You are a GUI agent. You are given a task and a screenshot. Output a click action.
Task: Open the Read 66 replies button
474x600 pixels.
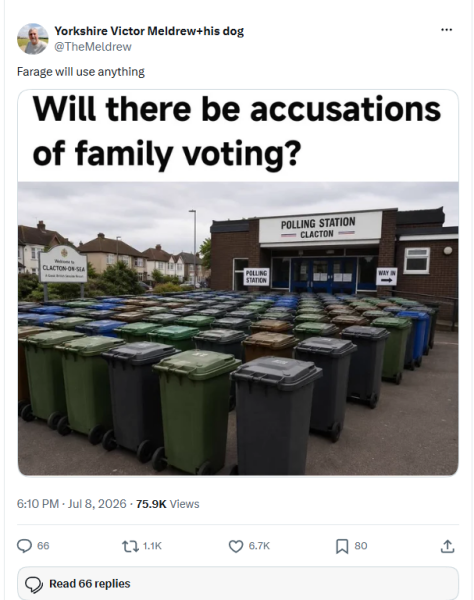pyautogui.click(x=238, y=584)
